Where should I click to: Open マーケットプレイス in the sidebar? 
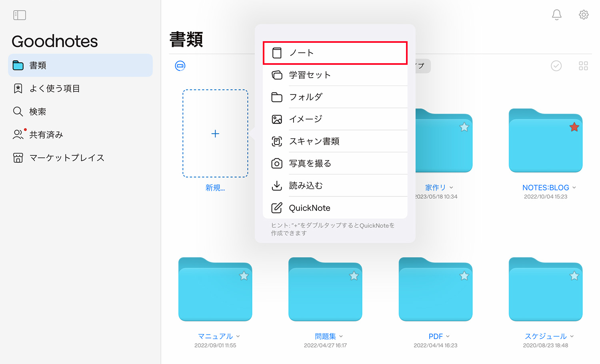coord(80,158)
